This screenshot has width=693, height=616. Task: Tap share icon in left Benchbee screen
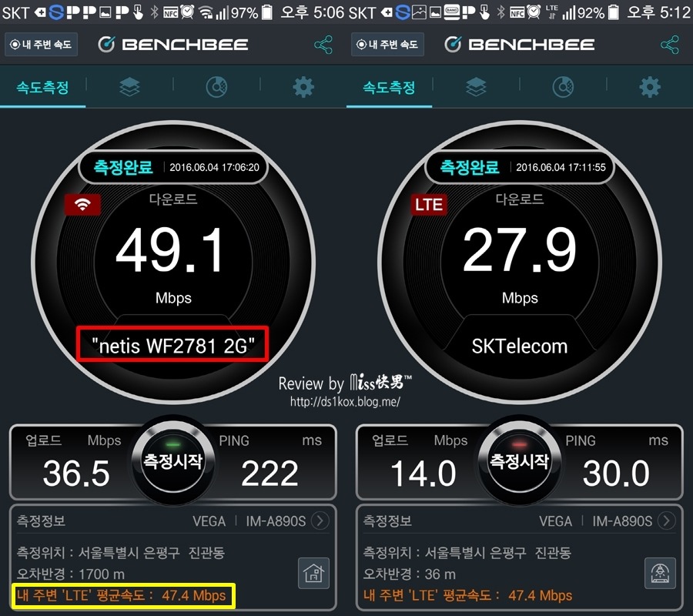coord(323,45)
